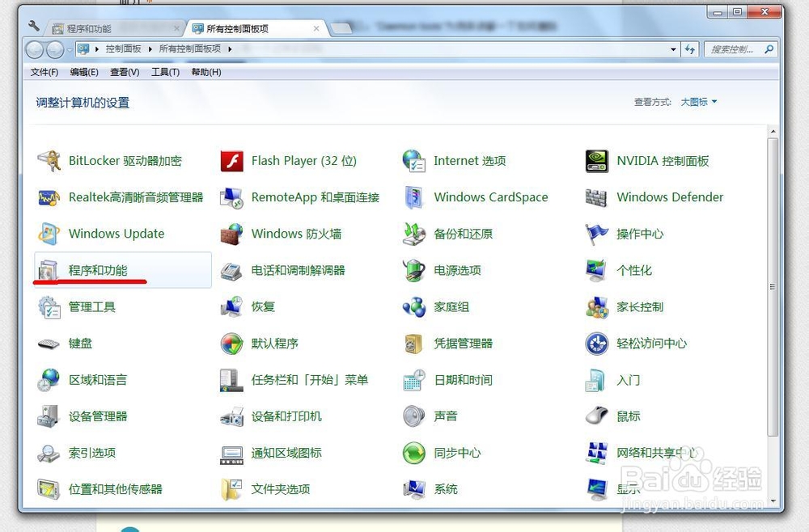Open the 大图标 view mode dropdown
This screenshot has height=532, width=809.
(699, 102)
